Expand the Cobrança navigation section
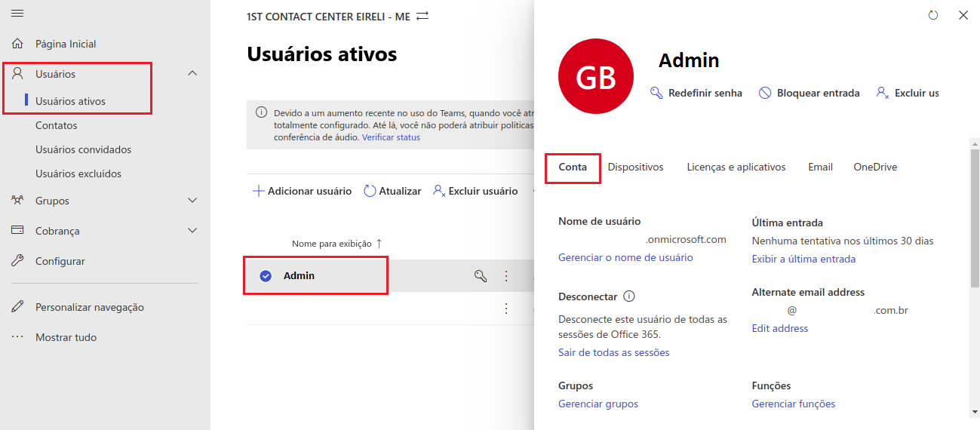The width and height of the screenshot is (980, 430). pyautogui.click(x=192, y=231)
